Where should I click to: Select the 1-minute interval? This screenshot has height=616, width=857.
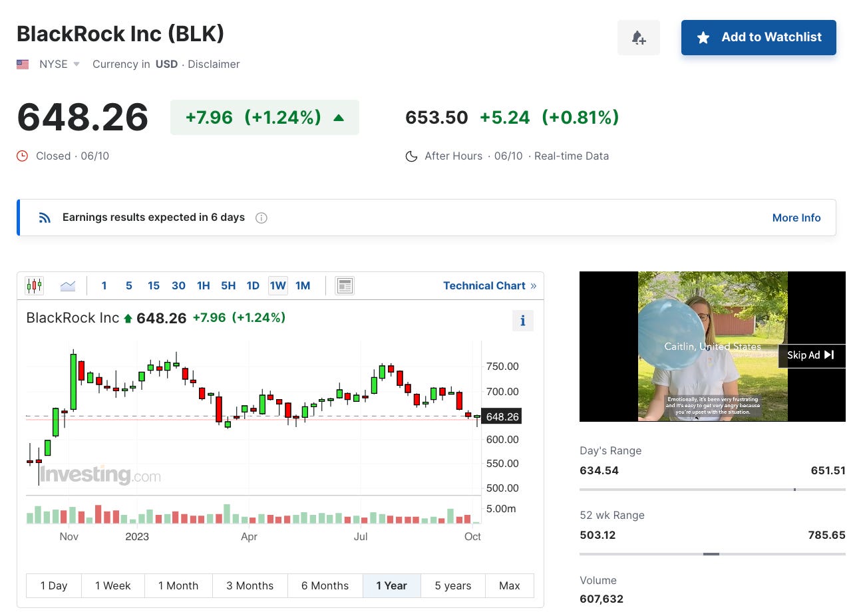pyautogui.click(x=104, y=285)
